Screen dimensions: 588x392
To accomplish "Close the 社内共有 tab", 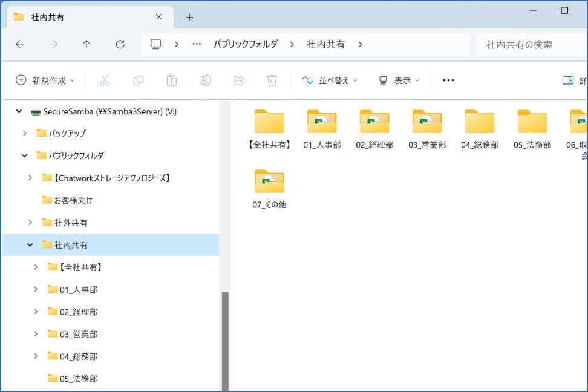I will (159, 17).
